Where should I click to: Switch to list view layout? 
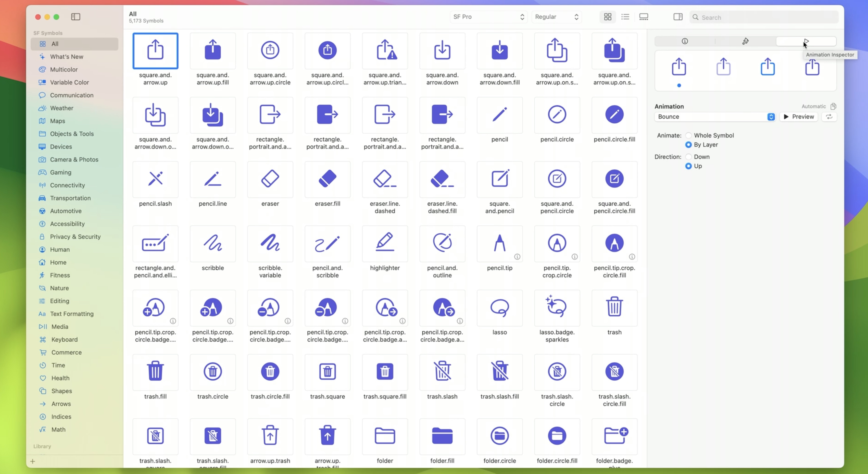point(625,17)
